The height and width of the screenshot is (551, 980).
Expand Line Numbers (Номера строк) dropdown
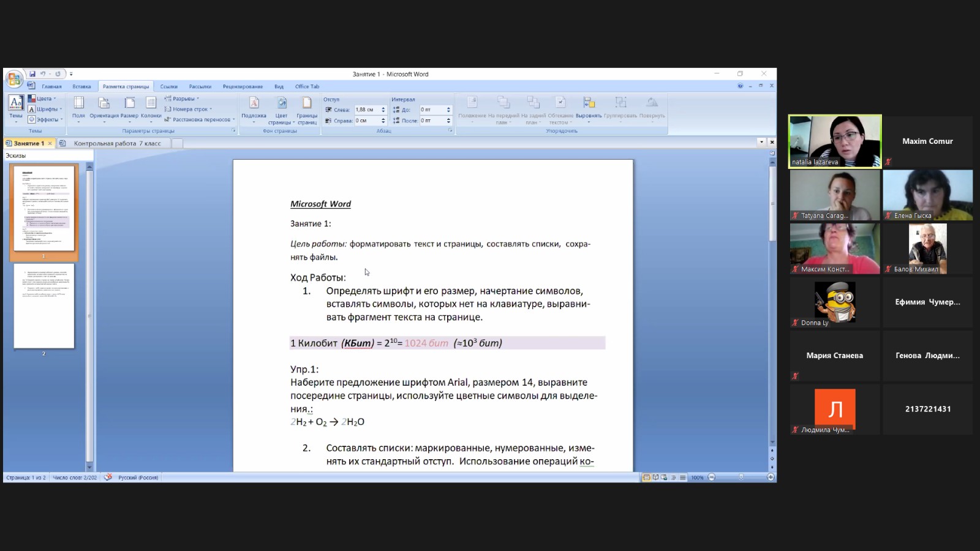click(x=188, y=109)
